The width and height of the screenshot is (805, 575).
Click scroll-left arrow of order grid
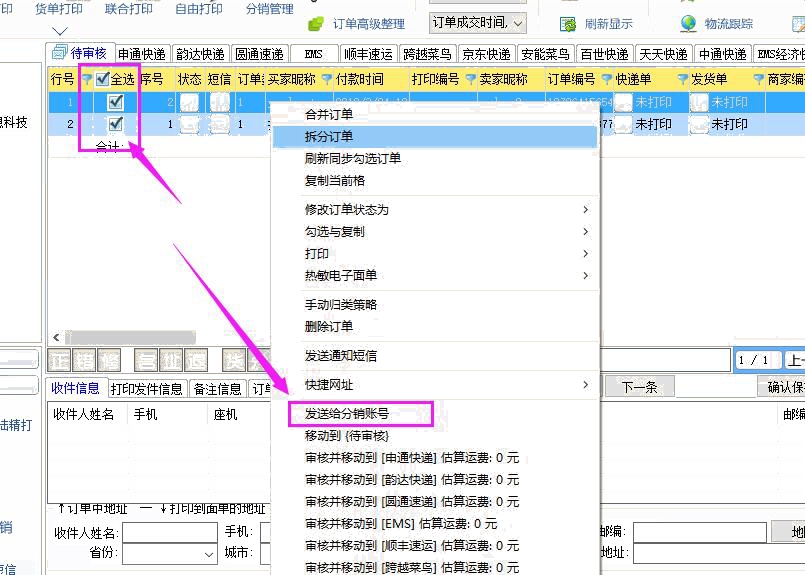point(56,337)
